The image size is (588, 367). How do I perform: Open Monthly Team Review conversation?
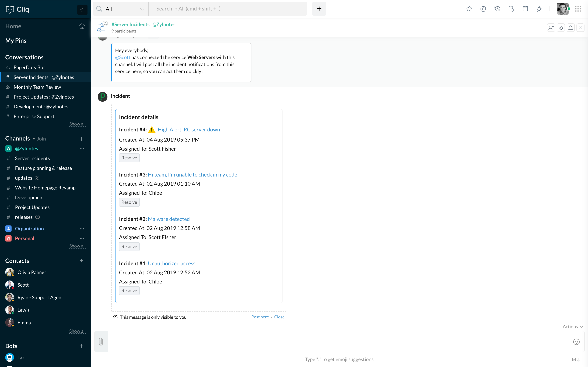coord(37,87)
